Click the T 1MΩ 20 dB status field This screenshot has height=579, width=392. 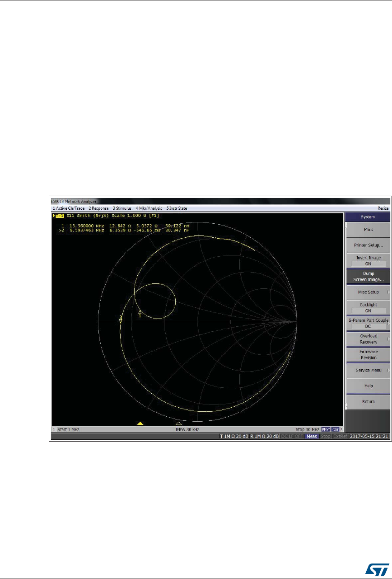click(x=233, y=437)
